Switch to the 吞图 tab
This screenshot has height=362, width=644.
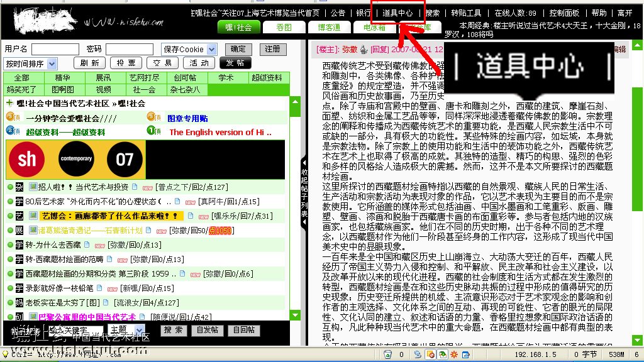[284, 28]
